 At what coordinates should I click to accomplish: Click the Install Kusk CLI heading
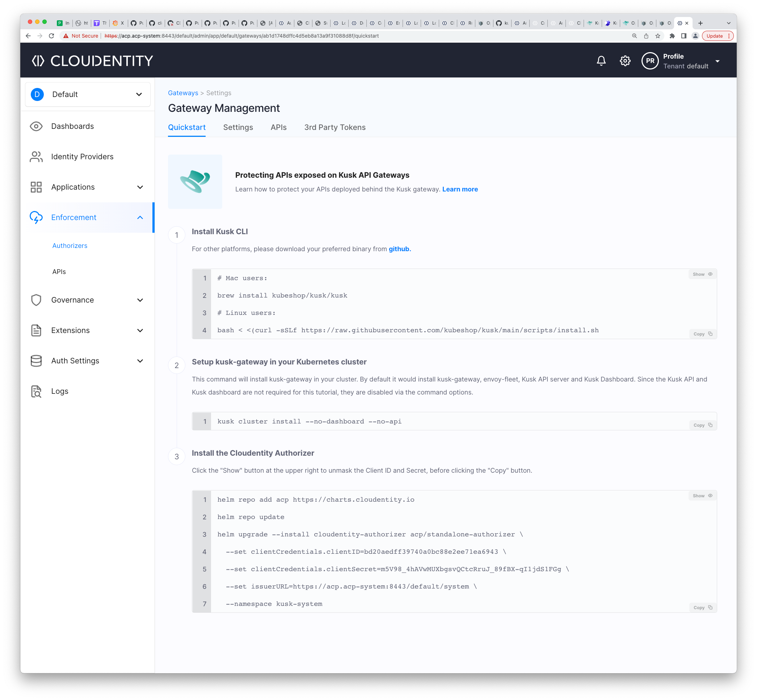[x=220, y=231]
